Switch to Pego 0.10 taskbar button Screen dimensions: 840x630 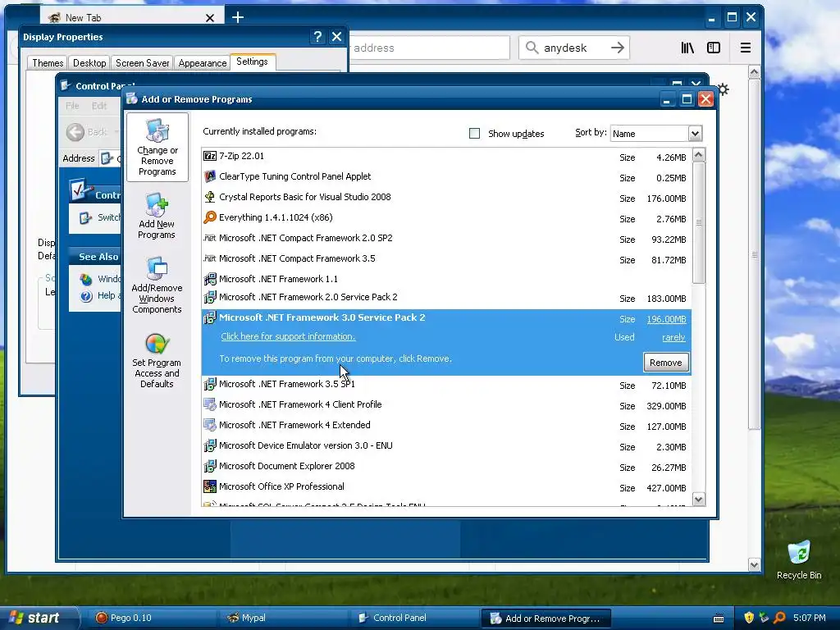click(x=151, y=618)
